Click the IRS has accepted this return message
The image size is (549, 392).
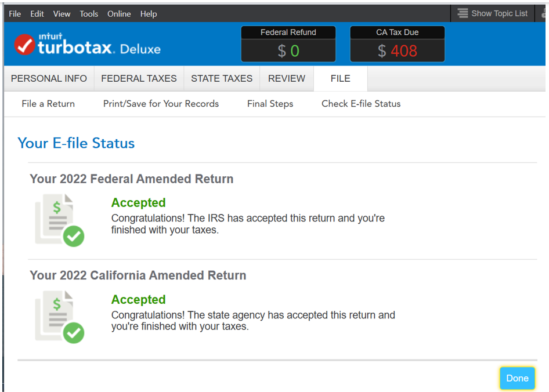(248, 224)
